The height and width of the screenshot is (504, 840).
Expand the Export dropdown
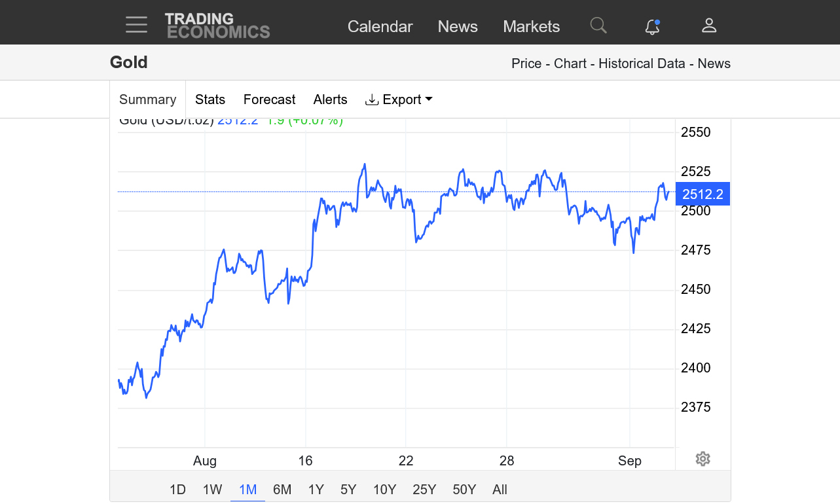click(x=399, y=99)
